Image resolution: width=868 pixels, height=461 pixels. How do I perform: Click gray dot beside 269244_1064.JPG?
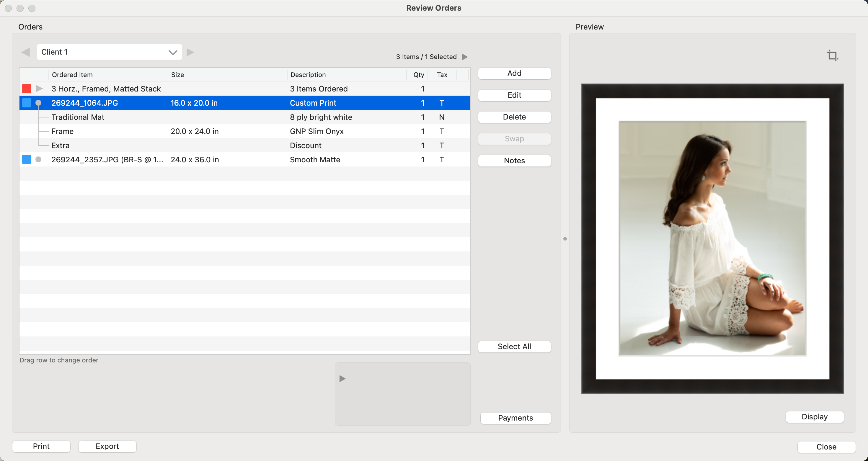coord(38,103)
